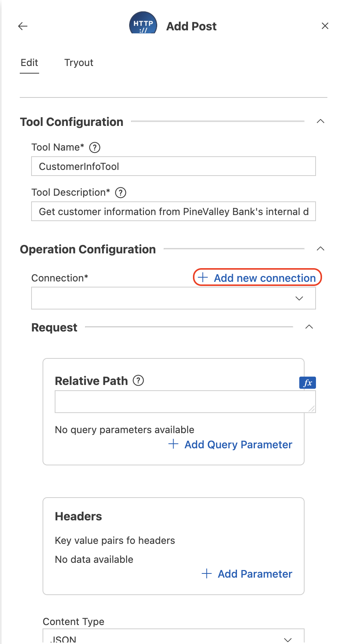Screen dimensions: 338x644
Task: Collapse the Tool Configuration section
Action: coord(321,121)
